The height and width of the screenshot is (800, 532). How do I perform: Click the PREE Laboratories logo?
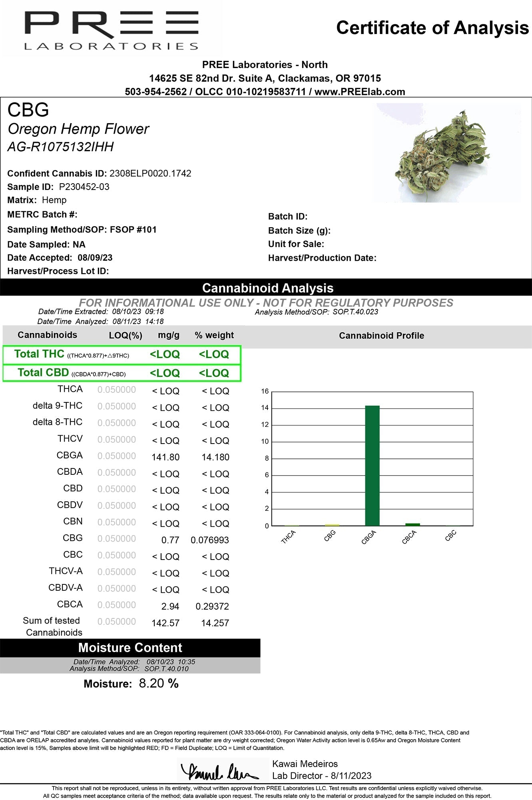point(111,31)
